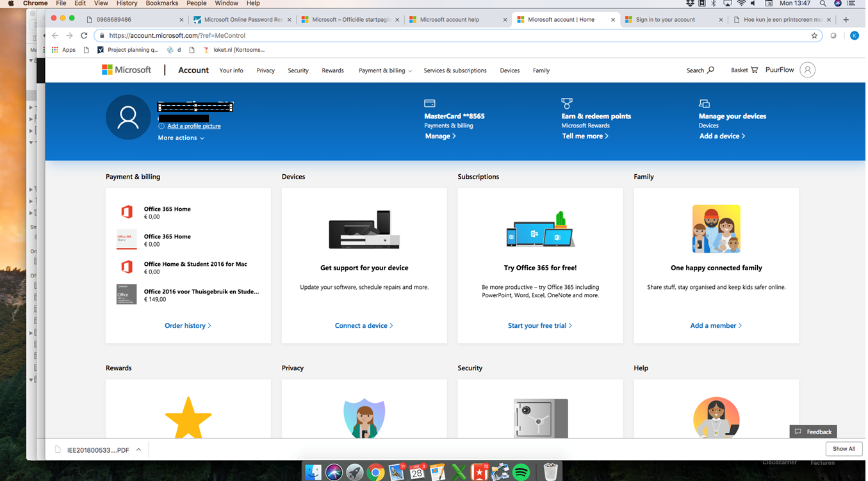This screenshot has width=868, height=481.
Task: Go back with browser back arrow
Action: pos(55,36)
